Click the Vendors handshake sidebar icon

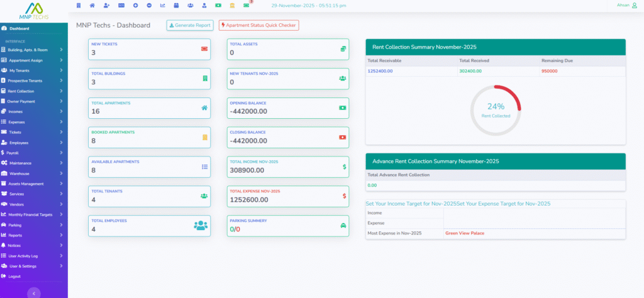pyautogui.click(x=4, y=204)
